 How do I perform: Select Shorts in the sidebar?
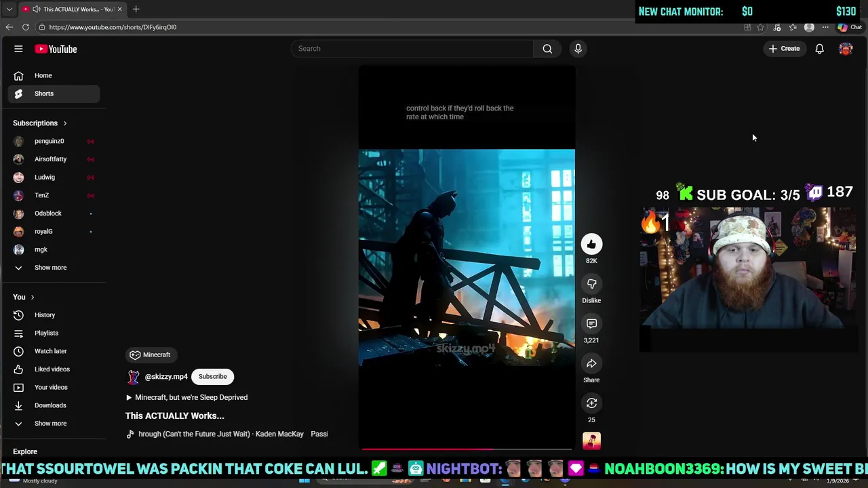tap(54, 94)
